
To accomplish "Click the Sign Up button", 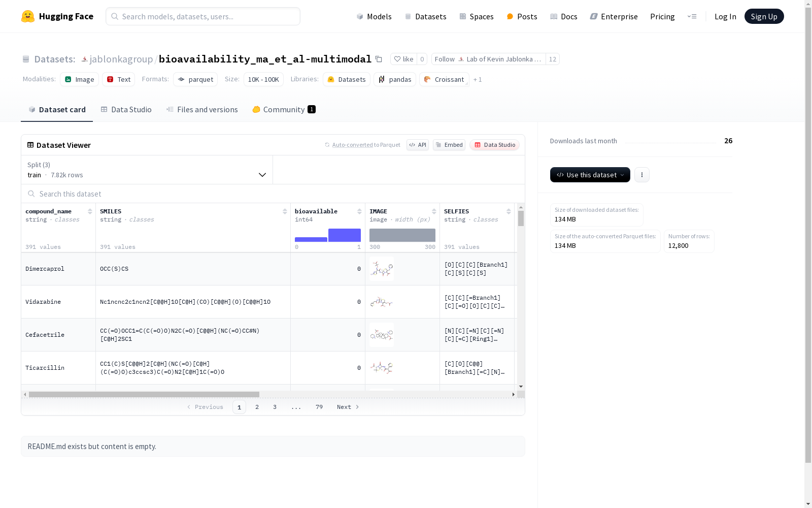I will pos(764,16).
